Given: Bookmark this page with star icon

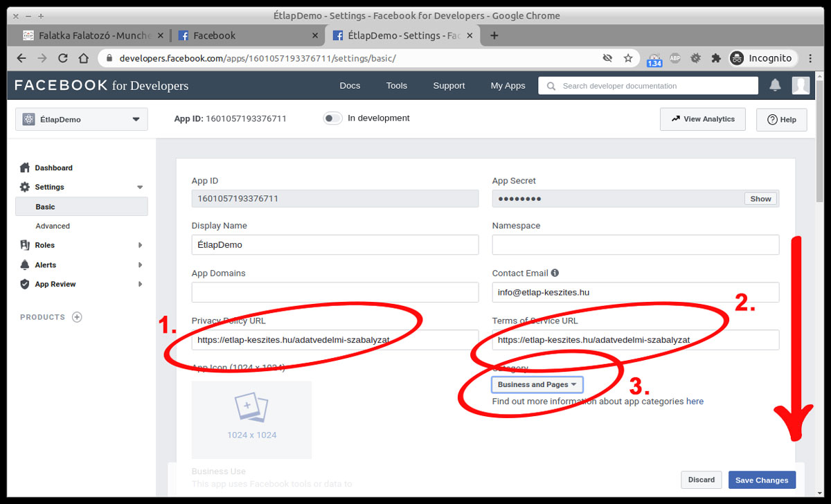Looking at the screenshot, I should pyautogui.click(x=628, y=59).
